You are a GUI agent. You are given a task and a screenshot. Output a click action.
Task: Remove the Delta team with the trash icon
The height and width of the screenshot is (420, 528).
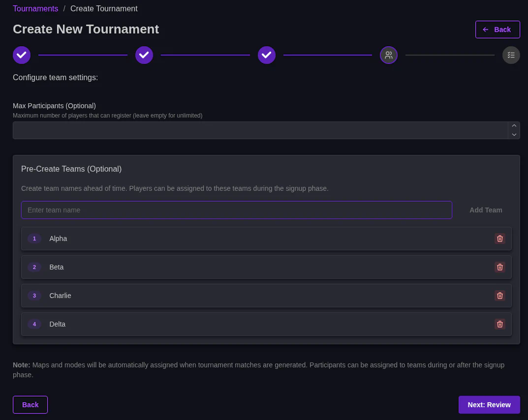(x=500, y=324)
